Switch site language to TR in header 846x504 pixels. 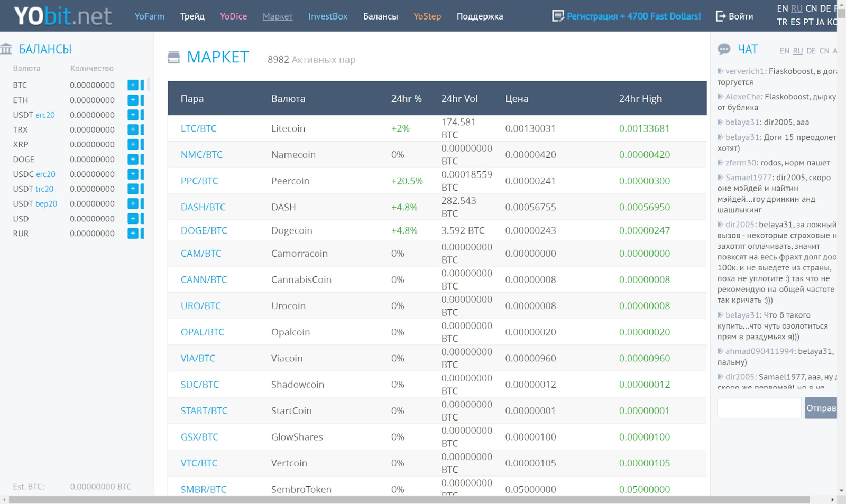[782, 22]
